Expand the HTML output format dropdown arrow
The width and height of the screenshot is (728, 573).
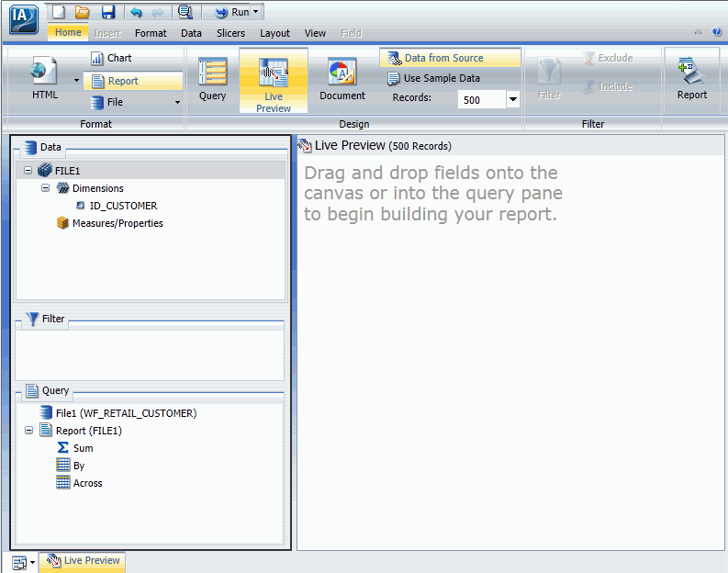pyautogui.click(x=76, y=80)
